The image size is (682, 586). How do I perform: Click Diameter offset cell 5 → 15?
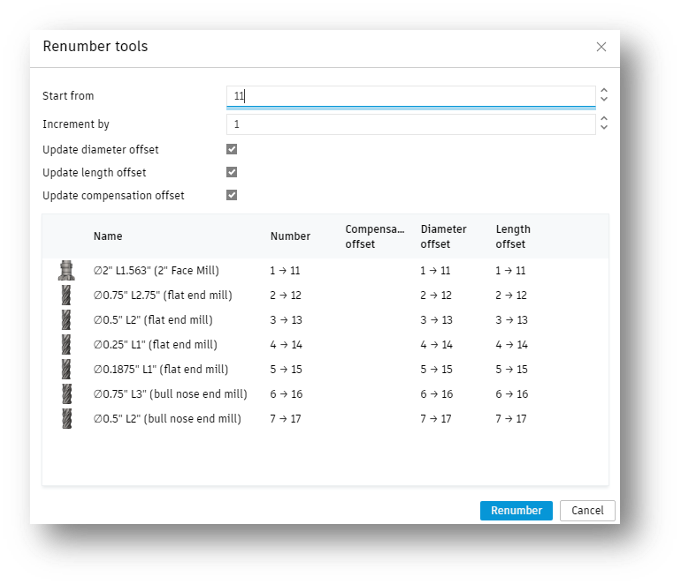coord(436,369)
